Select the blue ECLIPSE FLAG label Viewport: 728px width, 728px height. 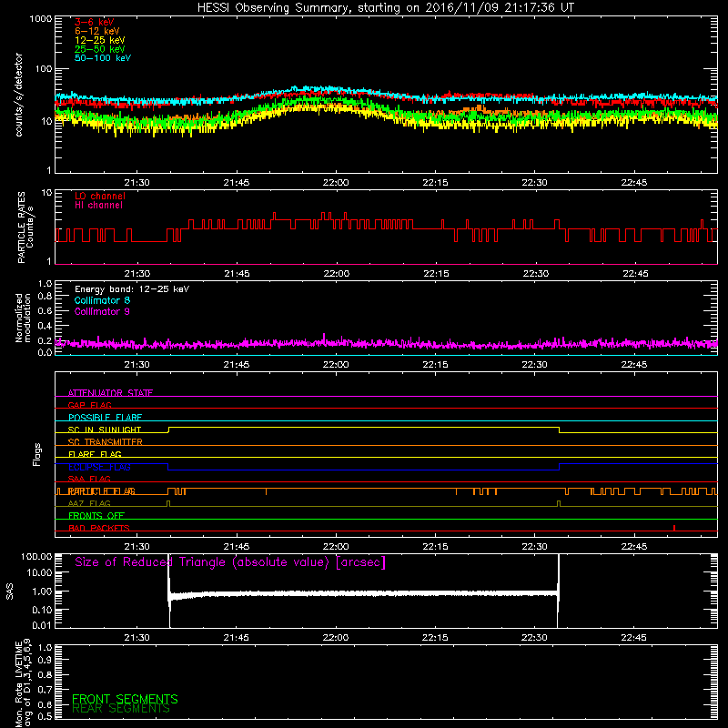point(99,467)
